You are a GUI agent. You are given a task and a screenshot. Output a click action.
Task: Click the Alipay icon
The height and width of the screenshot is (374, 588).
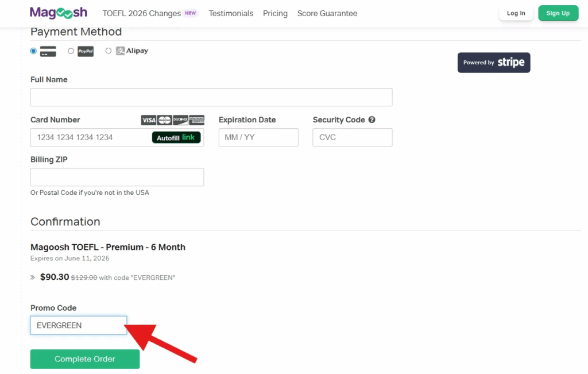(x=131, y=51)
